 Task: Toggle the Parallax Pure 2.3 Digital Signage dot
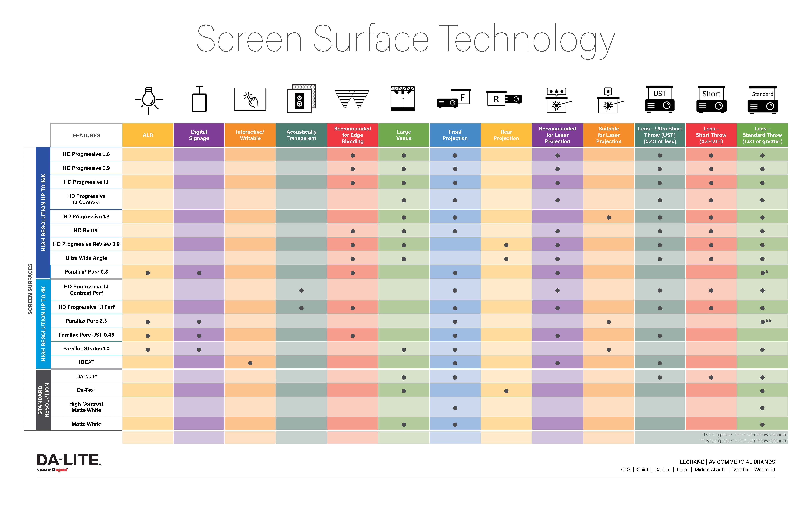click(199, 322)
